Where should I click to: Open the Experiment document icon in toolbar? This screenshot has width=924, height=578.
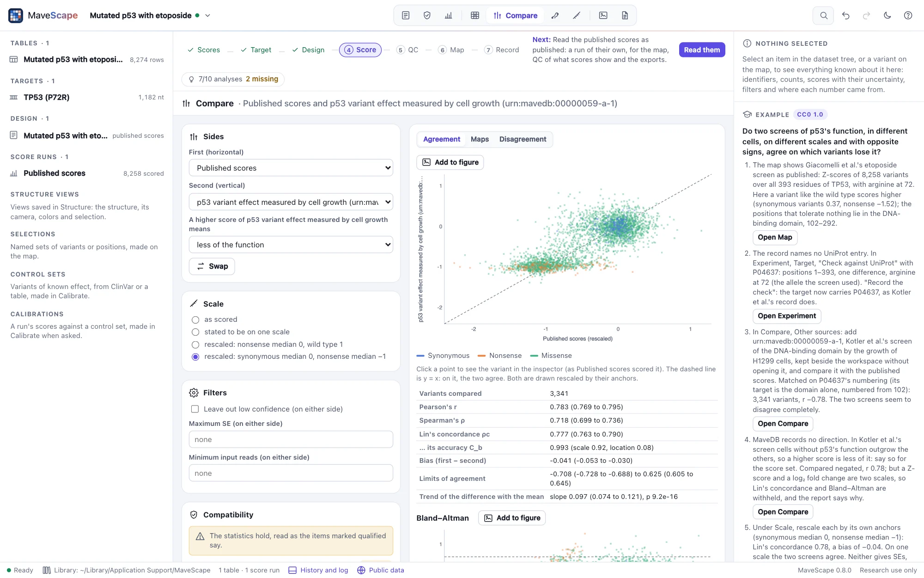(x=406, y=15)
